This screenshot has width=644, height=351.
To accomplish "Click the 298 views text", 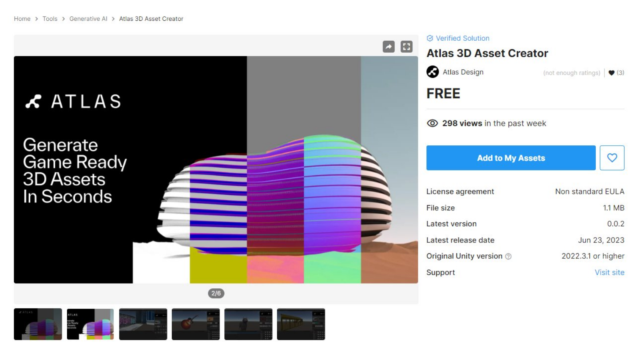I will 462,123.
